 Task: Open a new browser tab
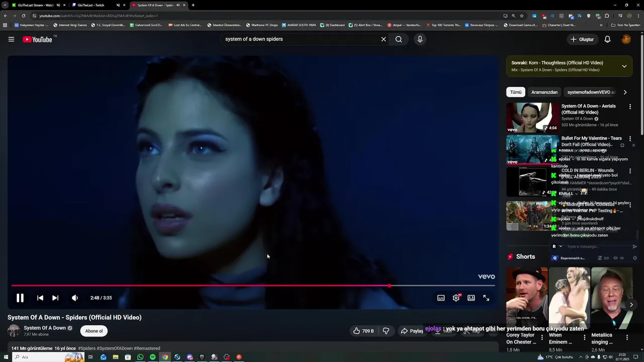click(x=193, y=5)
